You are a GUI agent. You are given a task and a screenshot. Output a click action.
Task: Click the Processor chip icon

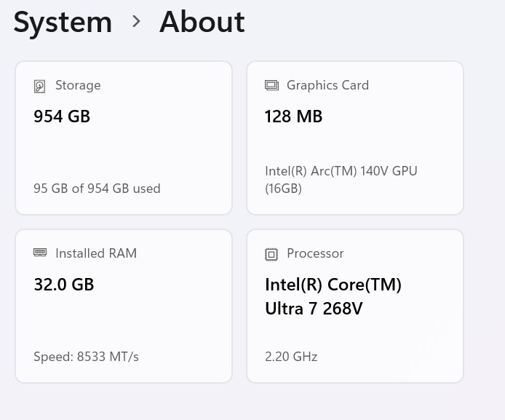[x=271, y=254]
